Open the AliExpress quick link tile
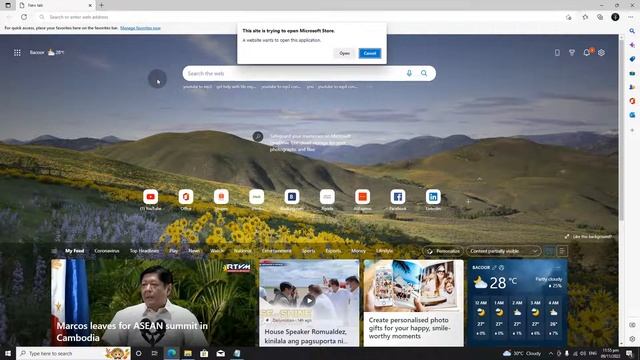The height and width of the screenshot is (360, 640). point(362,197)
